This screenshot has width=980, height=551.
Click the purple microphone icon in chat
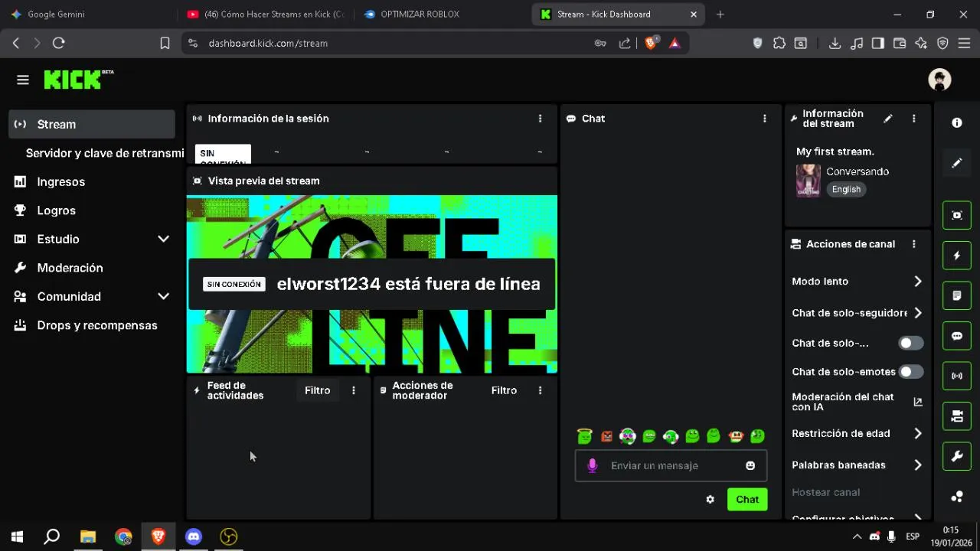pyautogui.click(x=592, y=465)
